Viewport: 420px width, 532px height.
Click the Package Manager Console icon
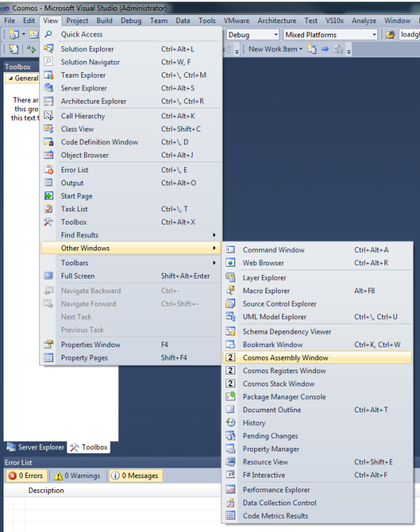pos(230,397)
